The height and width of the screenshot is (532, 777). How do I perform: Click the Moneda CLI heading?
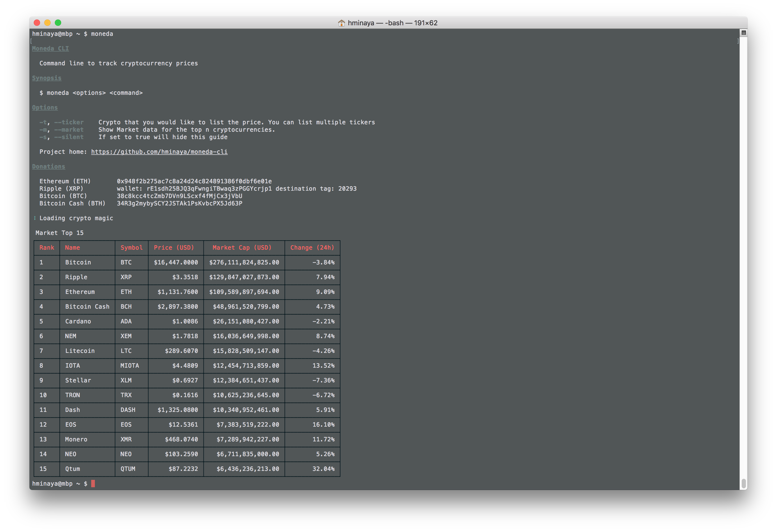coord(51,48)
